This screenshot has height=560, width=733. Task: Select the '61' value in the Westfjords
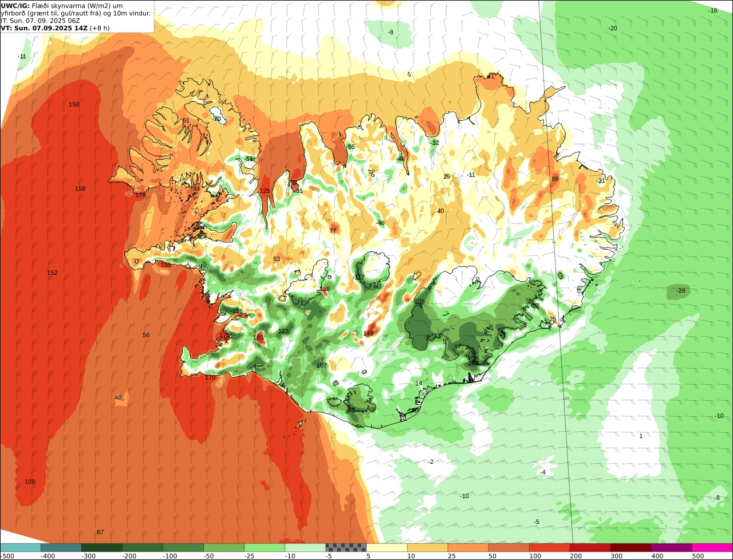point(186,120)
